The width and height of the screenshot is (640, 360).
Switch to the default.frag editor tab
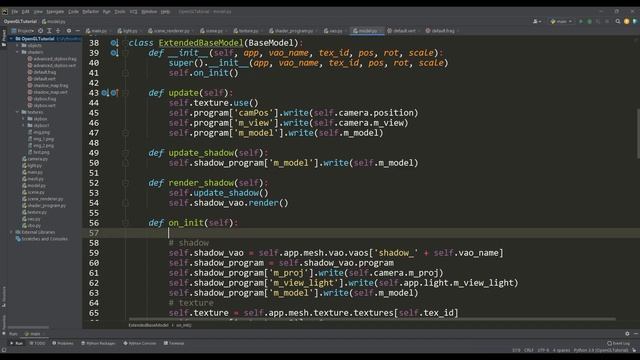point(442,31)
